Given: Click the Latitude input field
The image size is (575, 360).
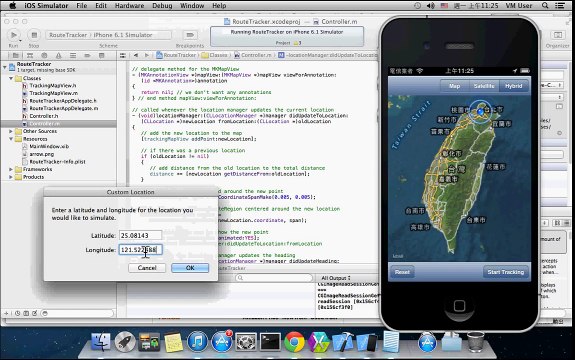Looking at the screenshot, I should (140, 235).
